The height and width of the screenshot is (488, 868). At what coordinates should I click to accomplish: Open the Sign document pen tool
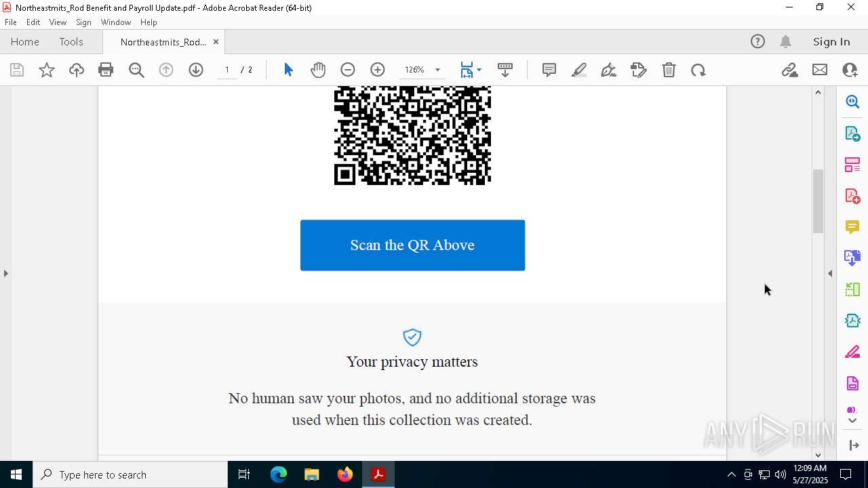coord(609,70)
